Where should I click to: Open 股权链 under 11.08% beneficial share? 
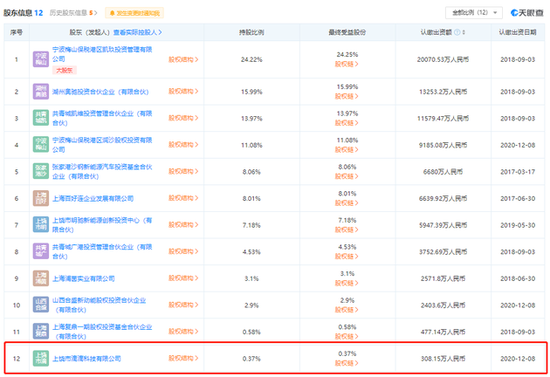click(x=347, y=150)
